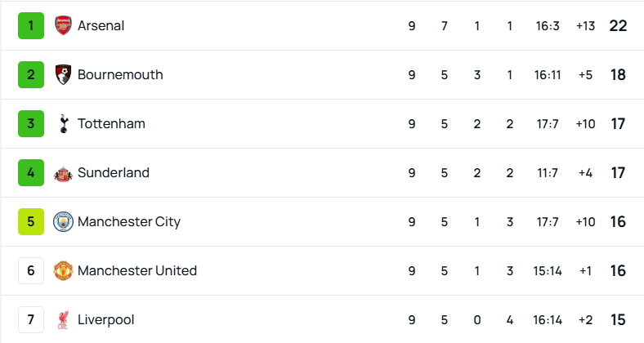The image size is (644, 343).
Task: Click the Tottenham club crest icon
Action: tap(63, 123)
